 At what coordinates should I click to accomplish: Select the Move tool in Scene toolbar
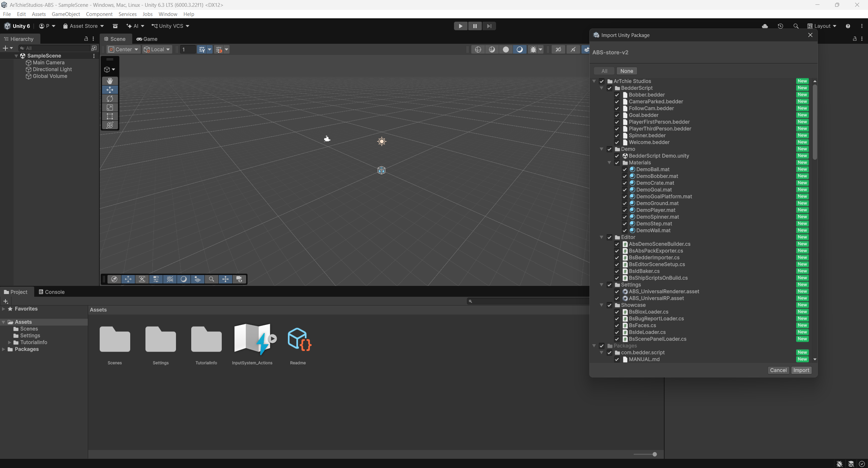coord(110,90)
